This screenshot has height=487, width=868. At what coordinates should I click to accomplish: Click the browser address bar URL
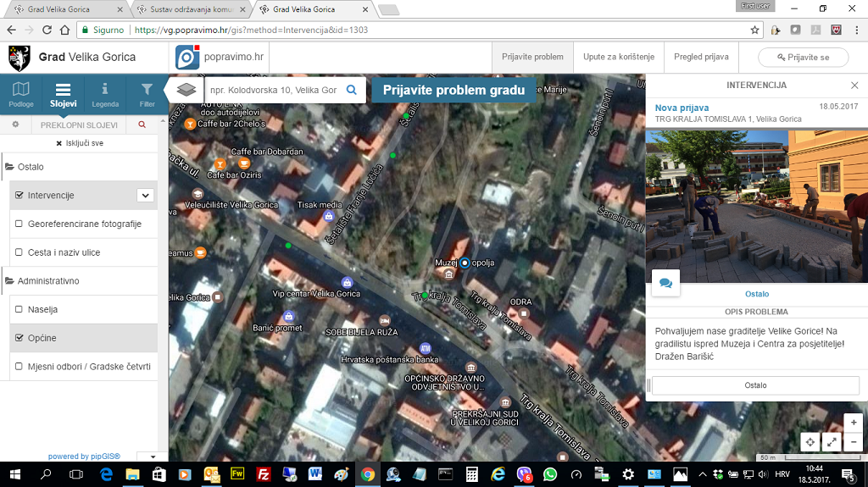pos(251,30)
